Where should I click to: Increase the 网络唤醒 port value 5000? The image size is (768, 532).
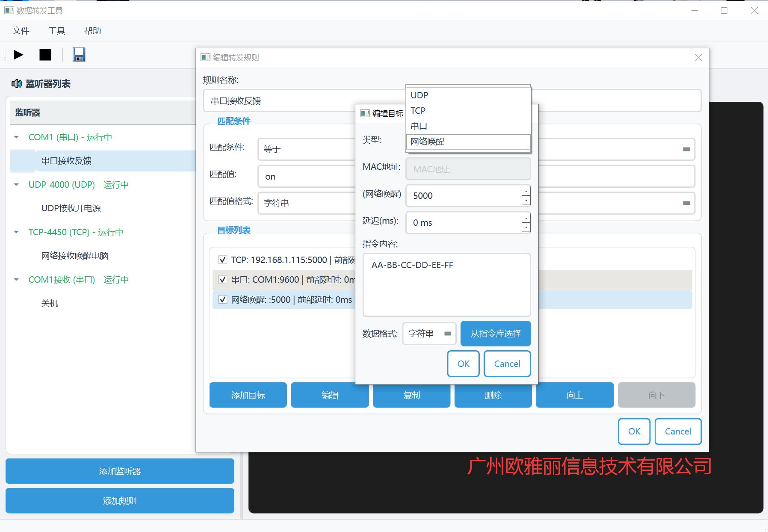526,191
